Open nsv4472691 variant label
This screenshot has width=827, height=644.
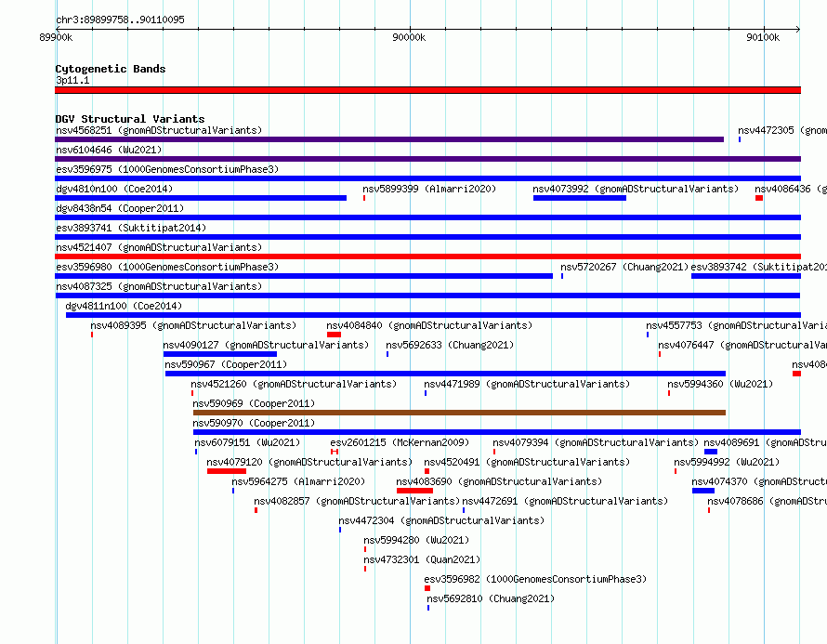click(565, 501)
